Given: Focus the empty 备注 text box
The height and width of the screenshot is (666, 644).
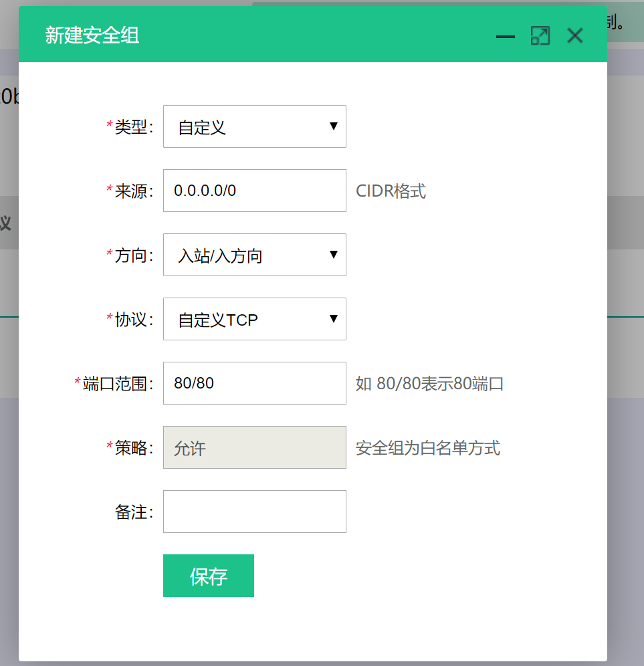Looking at the screenshot, I should click(254, 512).
